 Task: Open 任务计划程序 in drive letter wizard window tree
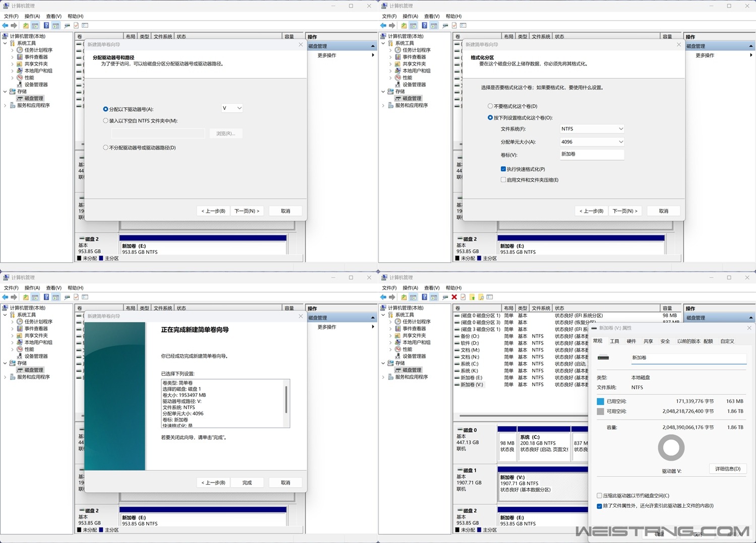pos(38,50)
